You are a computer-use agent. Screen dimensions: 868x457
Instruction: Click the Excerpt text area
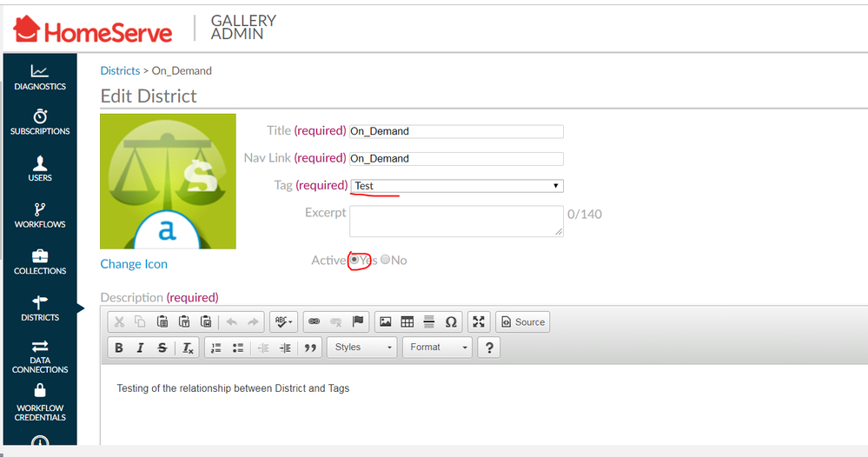coord(456,222)
